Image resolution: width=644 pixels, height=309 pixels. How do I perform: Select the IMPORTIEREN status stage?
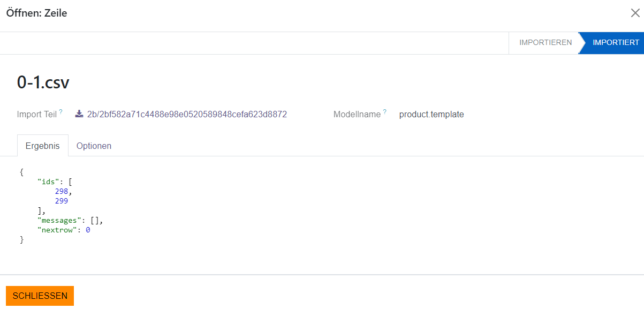[545, 43]
